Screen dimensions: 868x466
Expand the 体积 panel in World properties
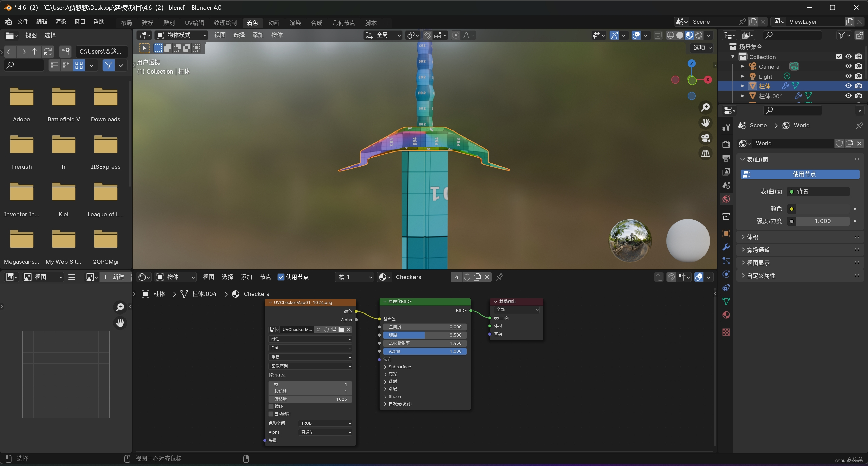coord(752,237)
